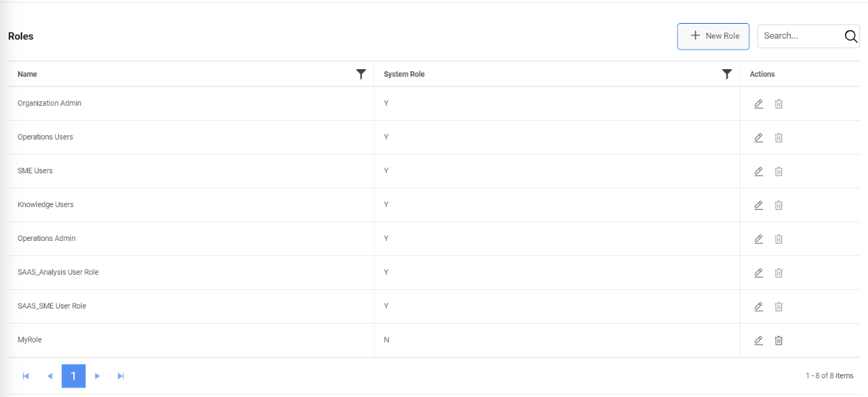Focus the Search input field
The width and height of the screenshot is (868, 397).
[x=799, y=36]
